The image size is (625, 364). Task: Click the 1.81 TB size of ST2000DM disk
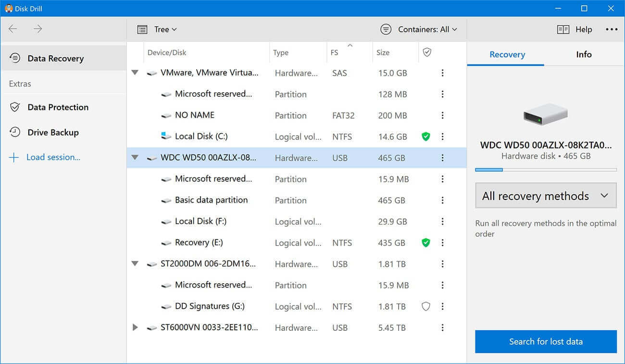pos(392,264)
